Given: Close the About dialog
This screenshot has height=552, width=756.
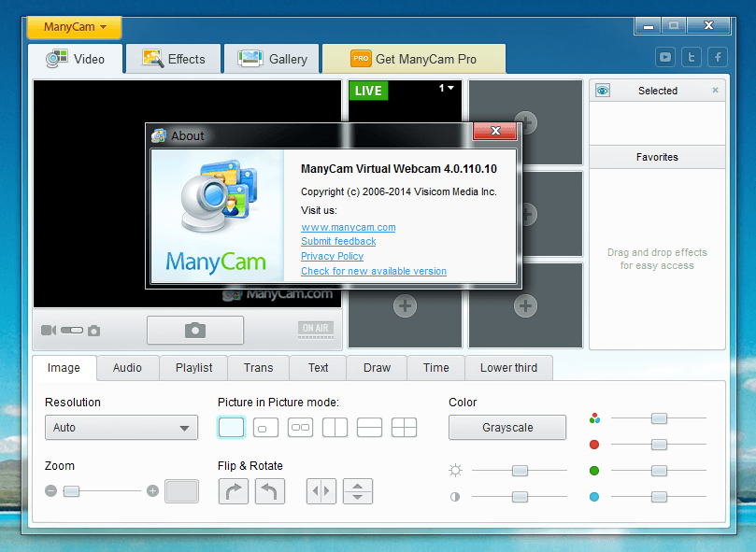Looking at the screenshot, I should [x=495, y=131].
